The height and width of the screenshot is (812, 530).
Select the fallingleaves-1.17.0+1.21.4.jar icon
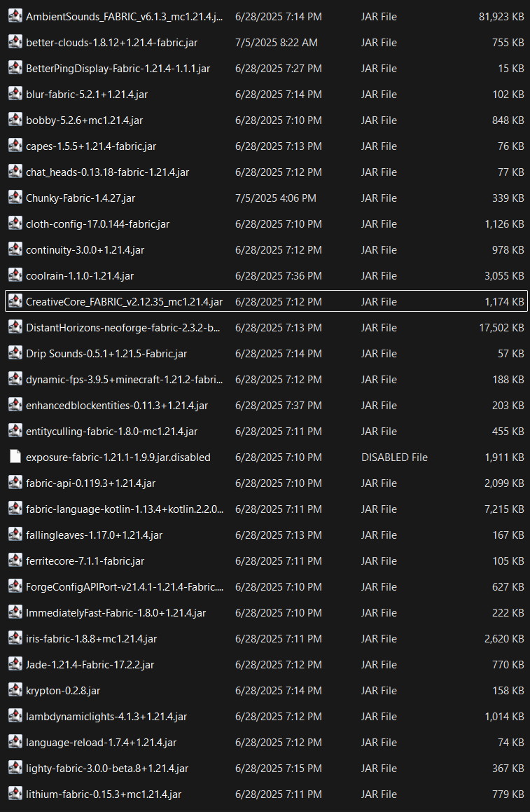tap(15, 535)
